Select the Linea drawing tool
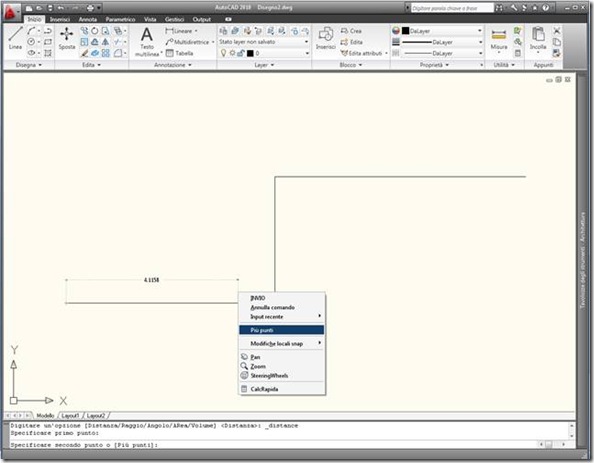 15,38
